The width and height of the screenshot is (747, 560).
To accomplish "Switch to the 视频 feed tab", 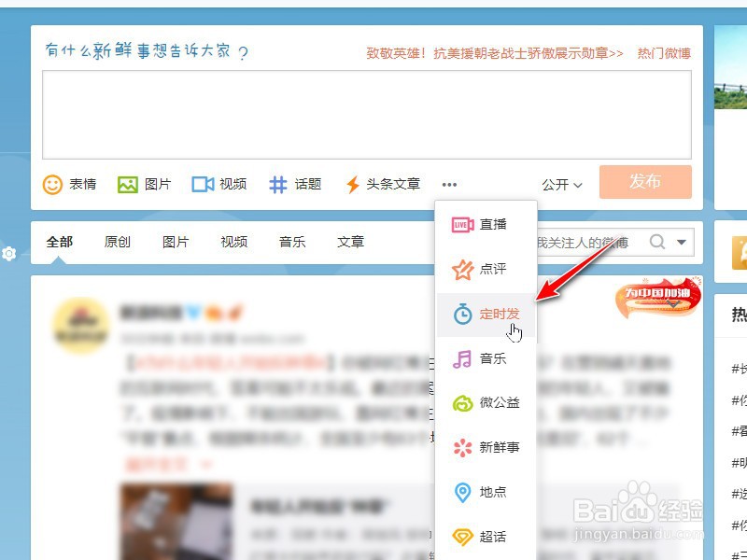I will pos(234,242).
